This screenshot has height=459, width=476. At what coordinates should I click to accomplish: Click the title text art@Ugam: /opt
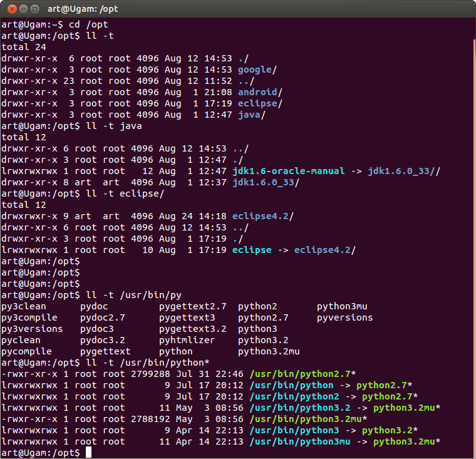tap(83, 9)
